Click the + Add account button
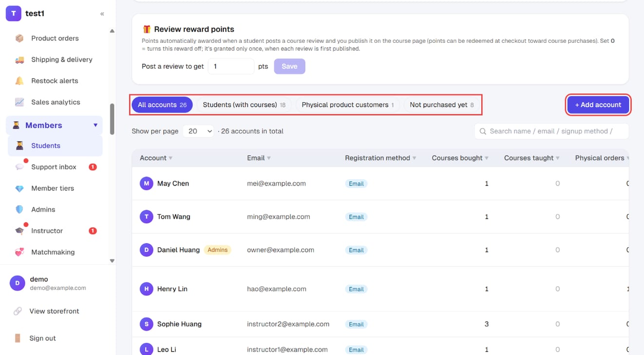Screen dimensions: 644x355 click(598, 105)
